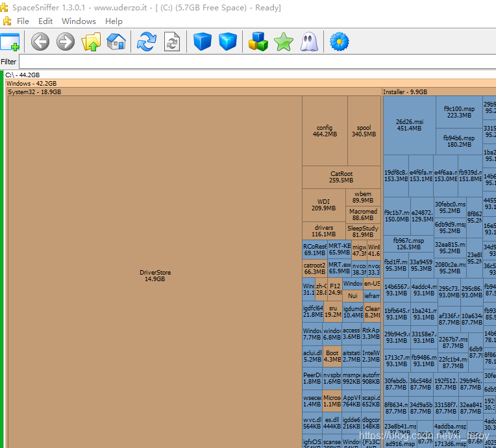Select the RCoRes 69.1MB file block
Screen dimensions: 496x448
click(x=314, y=249)
